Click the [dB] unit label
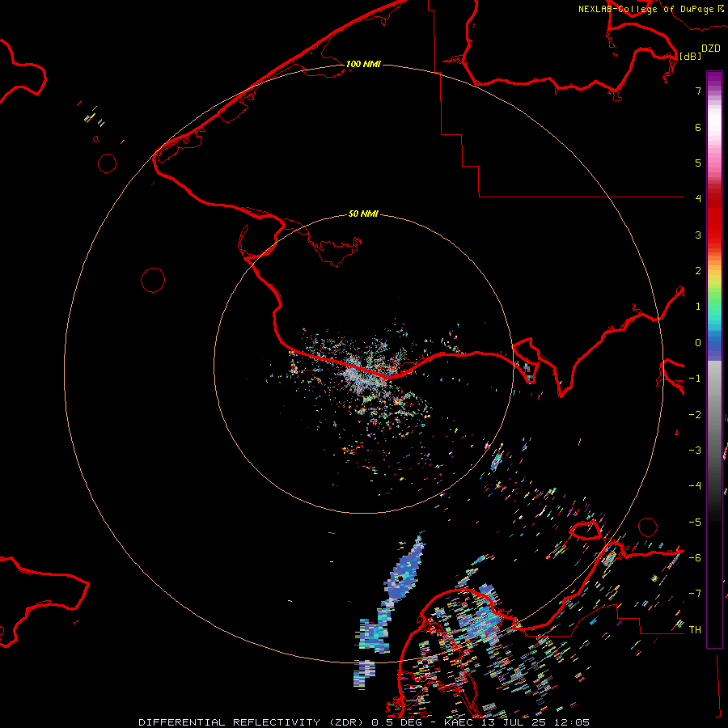The height and width of the screenshot is (728, 728). click(690, 56)
